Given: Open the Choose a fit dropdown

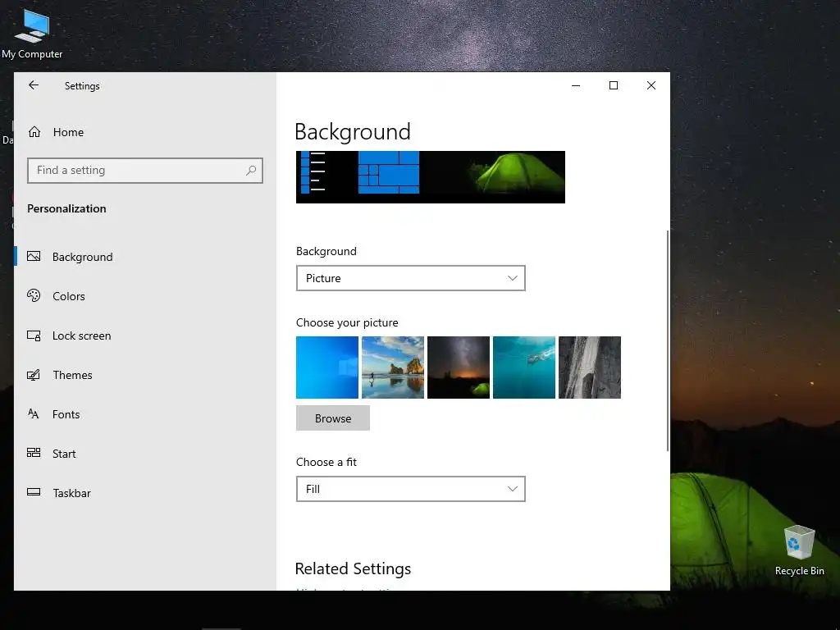Looking at the screenshot, I should coord(410,489).
